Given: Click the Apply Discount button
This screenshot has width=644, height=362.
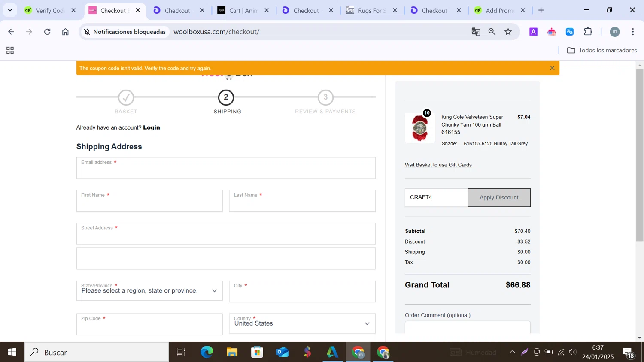Looking at the screenshot, I should tap(499, 197).
